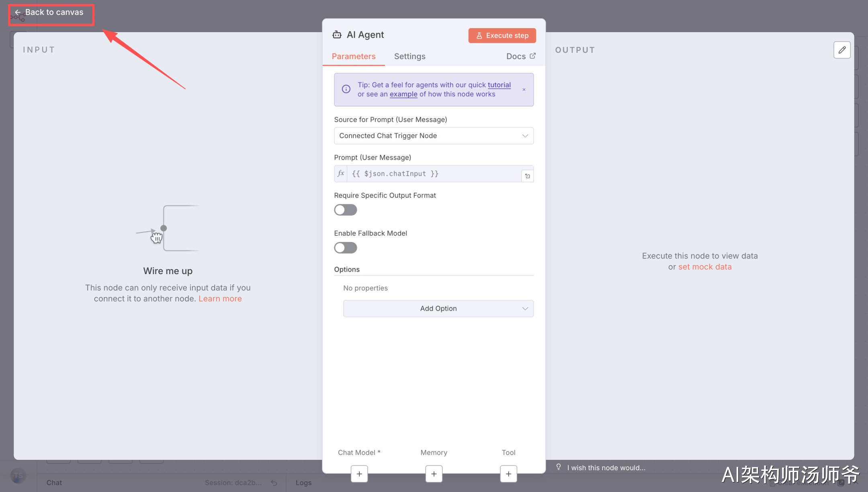
Task: Add a Chat Model with plus button
Action: point(359,474)
